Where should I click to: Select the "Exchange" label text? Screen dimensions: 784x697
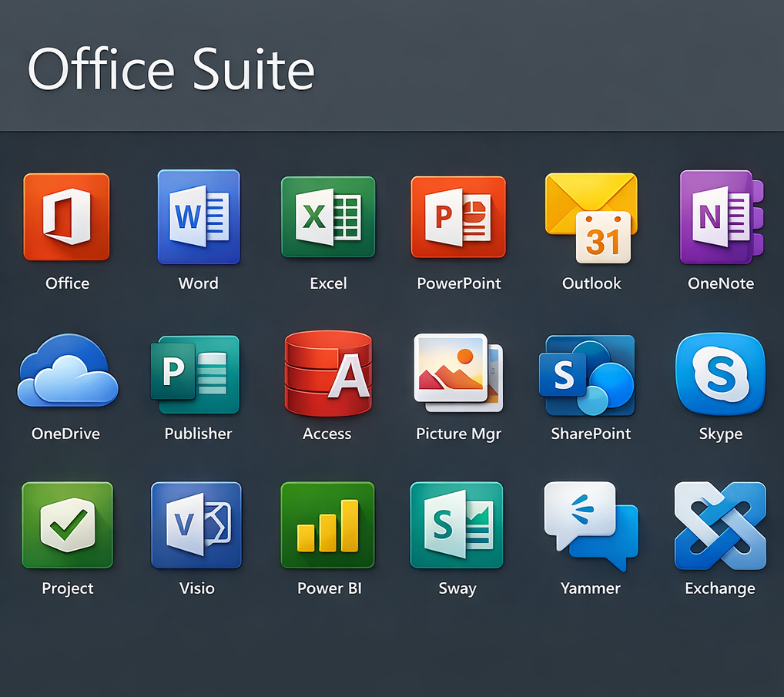click(x=720, y=588)
